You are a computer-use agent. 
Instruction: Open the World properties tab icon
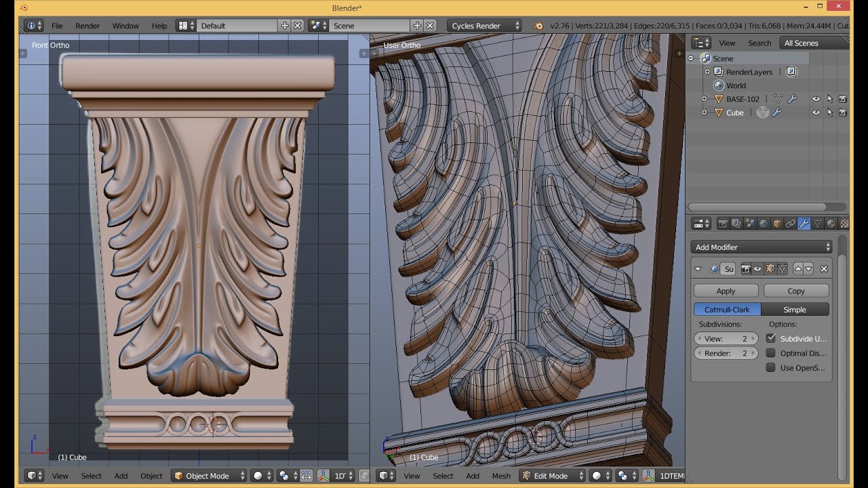click(764, 224)
